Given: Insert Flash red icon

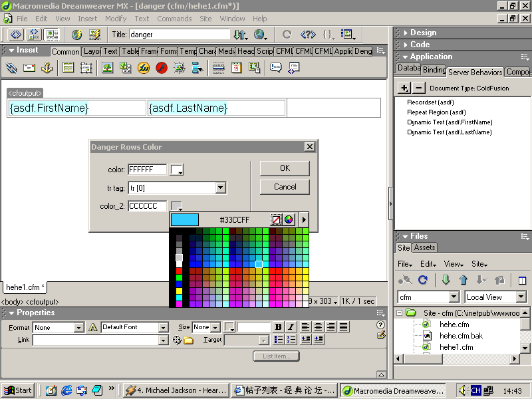Looking at the screenshot, I should [162, 68].
